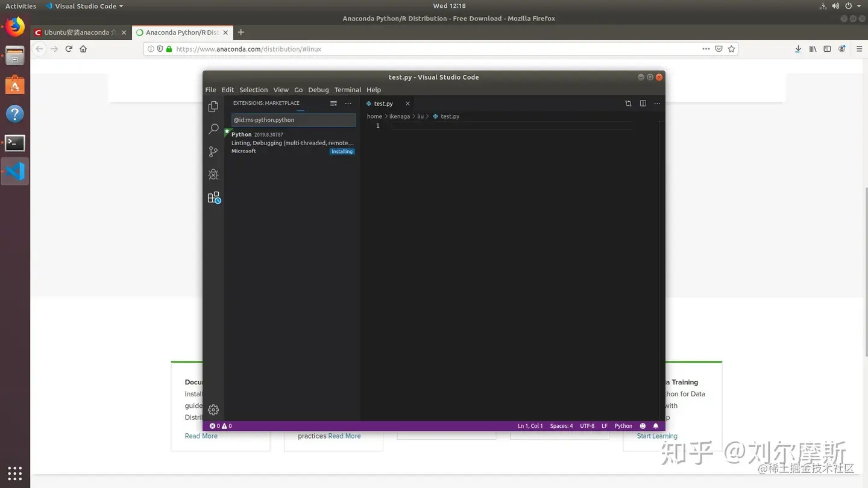Close the test.py editor tab
The height and width of the screenshot is (488, 868).
click(x=407, y=104)
